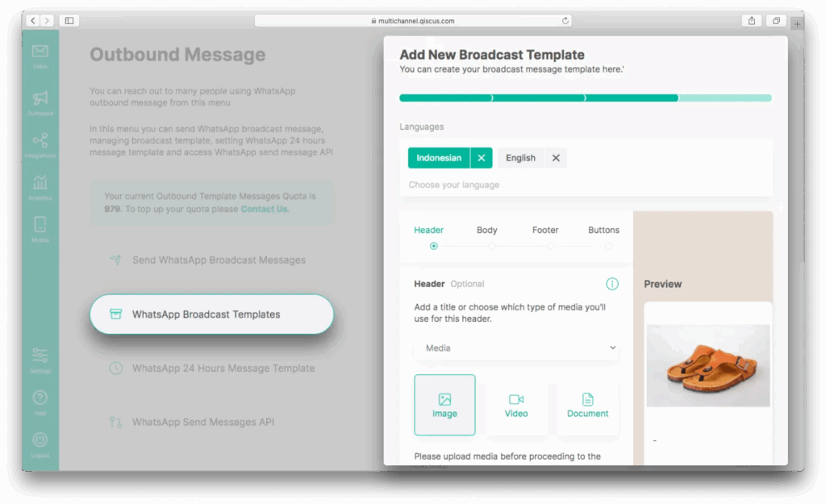Click the sandal preview image thumbnail
The height and width of the screenshot is (504, 826).
(708, 365)
